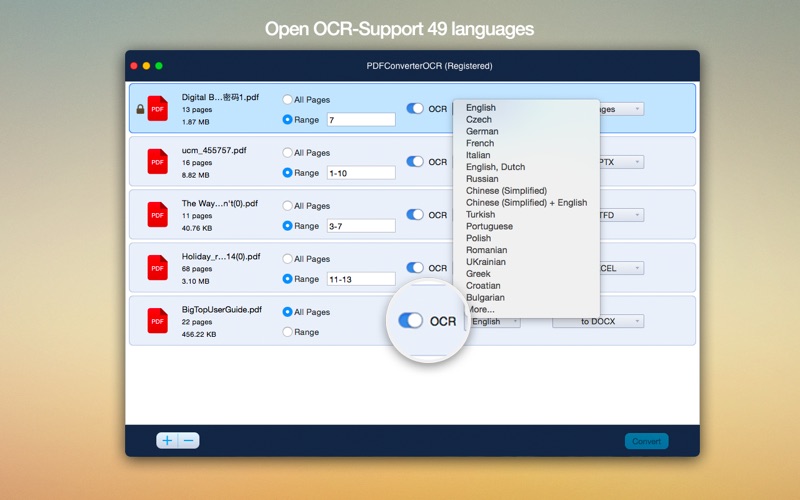Select file name 'ucm_455757.pdf'
800x500 pixels.
[x=214, y=151]
